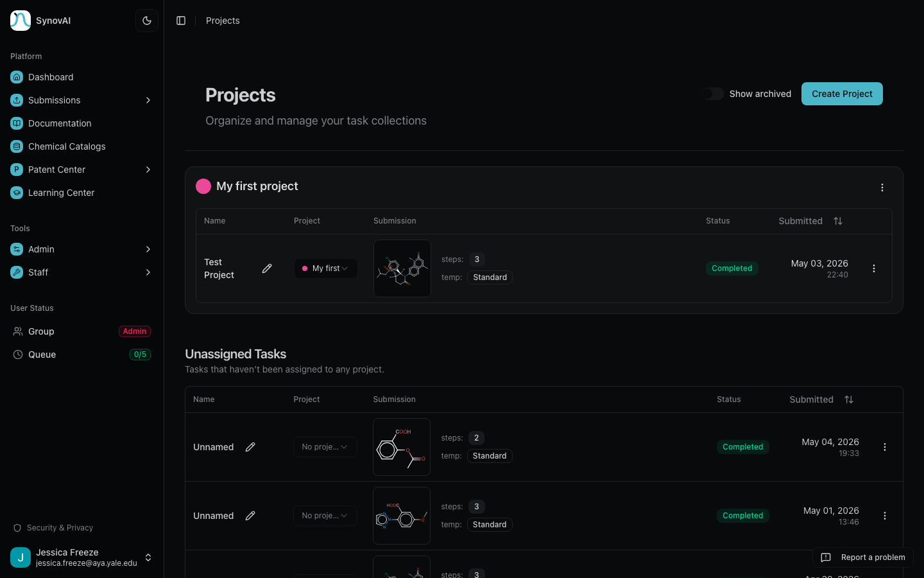
Task: Open the COOH molecule thumbnail
Action: 402,447
